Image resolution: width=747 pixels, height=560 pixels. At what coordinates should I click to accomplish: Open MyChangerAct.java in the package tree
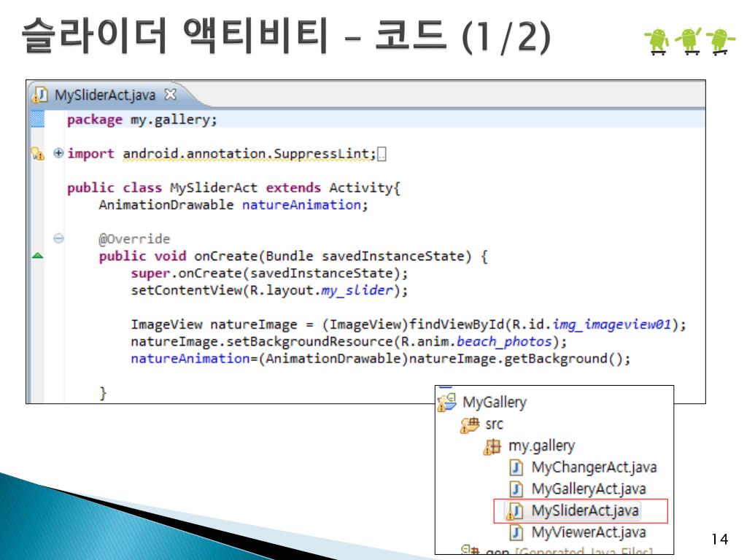[x=594, y=467]
